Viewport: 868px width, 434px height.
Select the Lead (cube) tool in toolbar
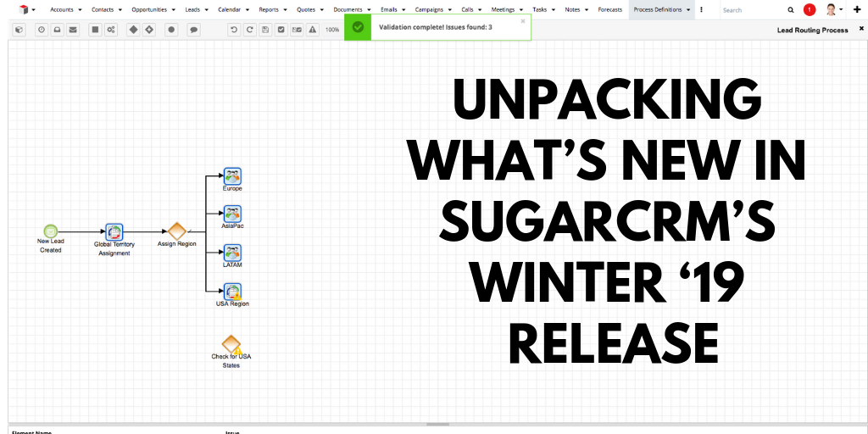click(19, 30)
